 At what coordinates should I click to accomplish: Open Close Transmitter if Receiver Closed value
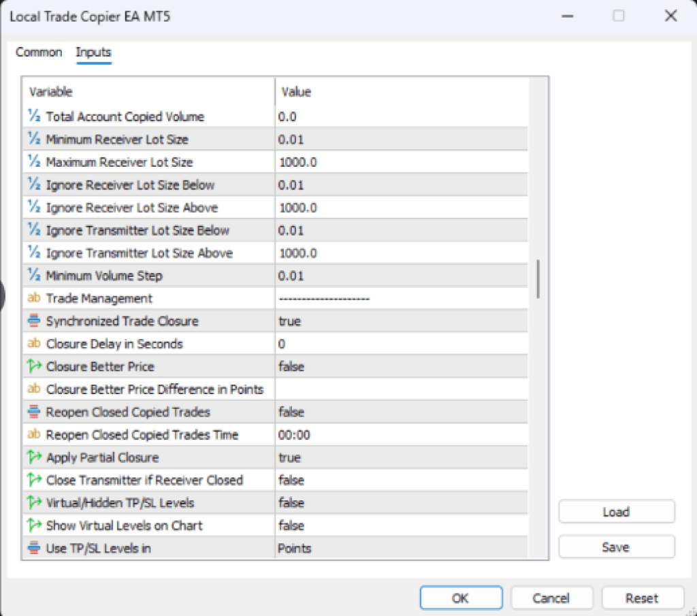(402, 480)
